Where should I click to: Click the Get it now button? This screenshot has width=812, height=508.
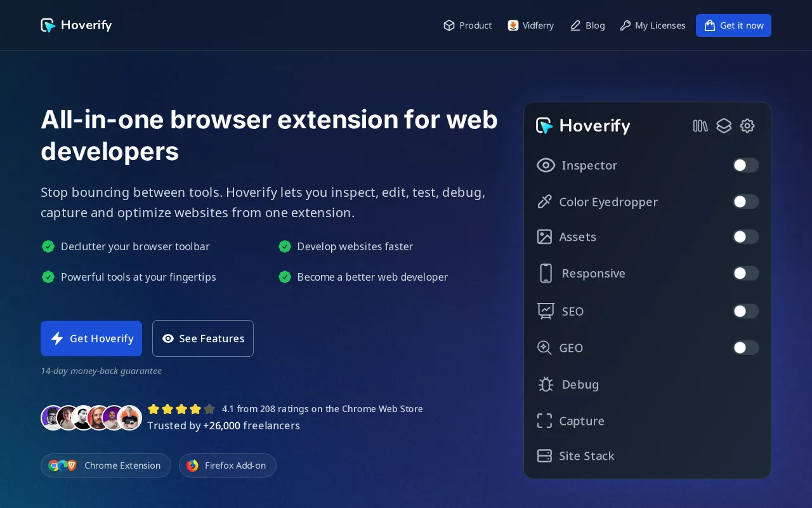pos(733,25)
